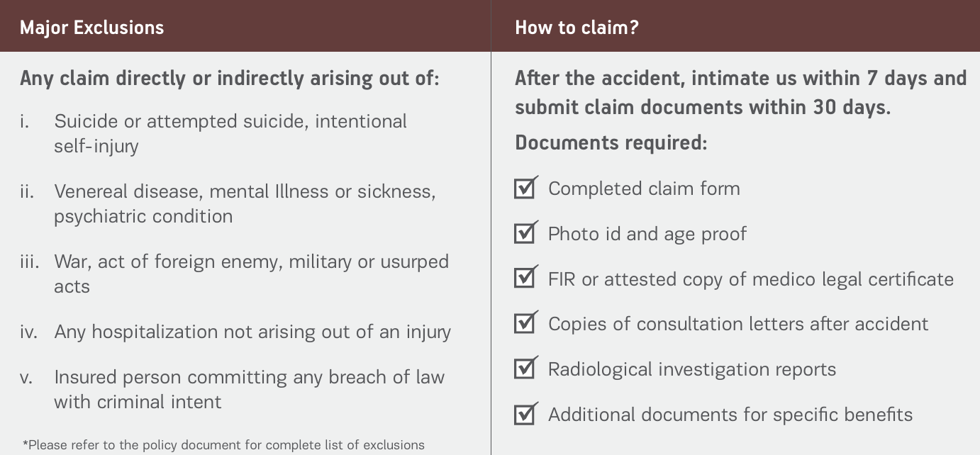This screenshot has height=455, width=980.
Task: Click the 'Additional documents for specific benefits' text
Action: pyautogui.click(x=730, y=415)
